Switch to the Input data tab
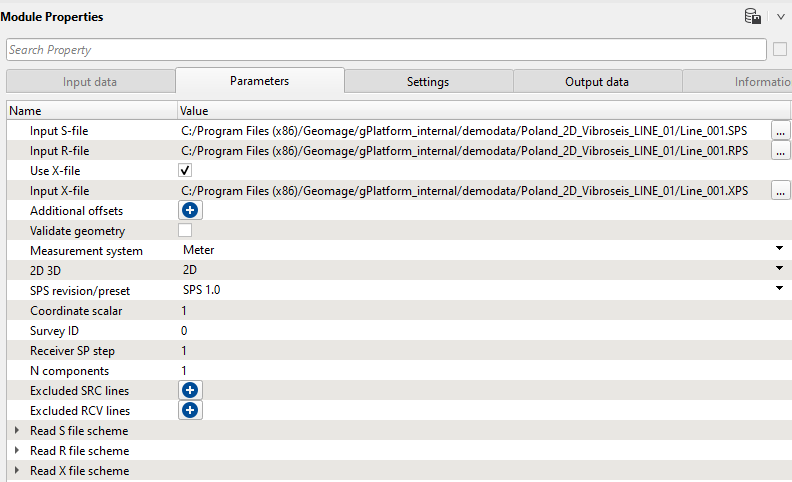 [90, 82]
